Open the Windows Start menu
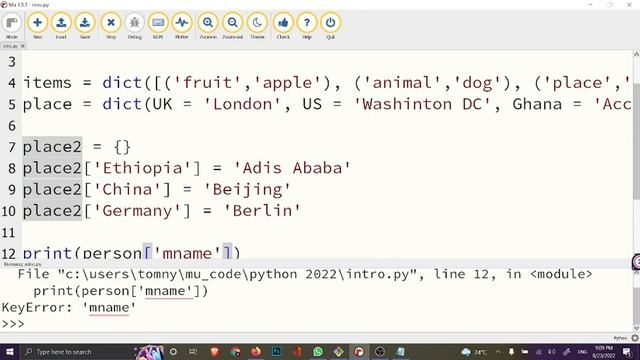Screen dimensions: 640x360 coord(10,351)
